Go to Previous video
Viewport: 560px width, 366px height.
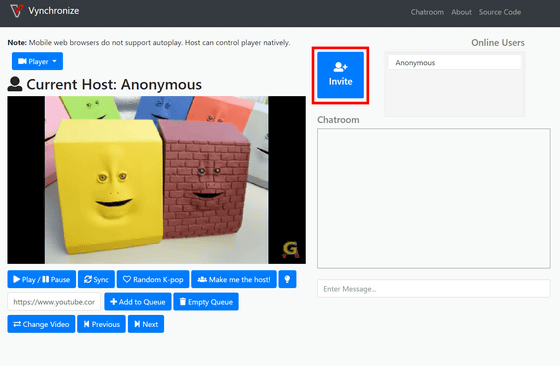[101, 324]
